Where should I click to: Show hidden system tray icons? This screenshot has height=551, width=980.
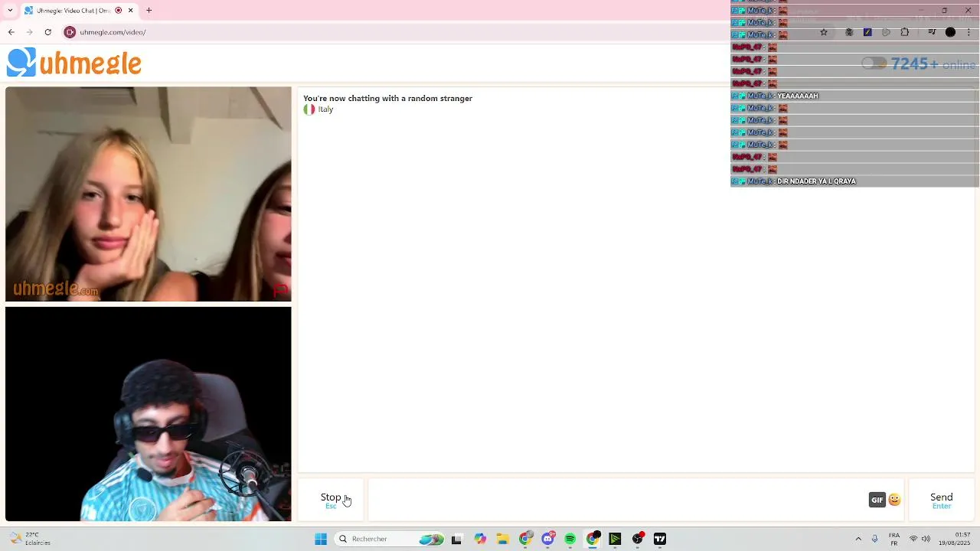click(x=858, y=539)
